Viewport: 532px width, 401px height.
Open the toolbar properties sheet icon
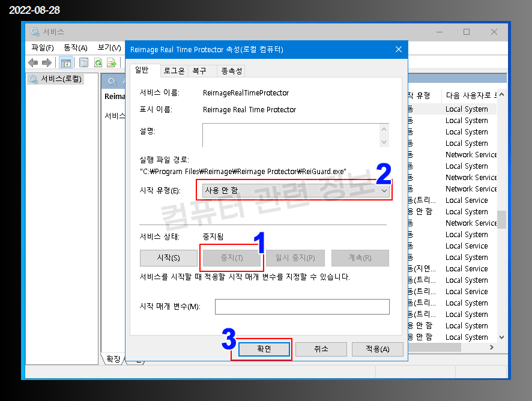click(83, 63)
